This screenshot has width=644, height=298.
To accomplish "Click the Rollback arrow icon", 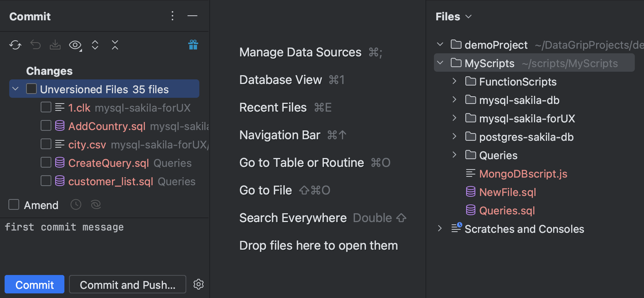I will click(x=36, y=45).
